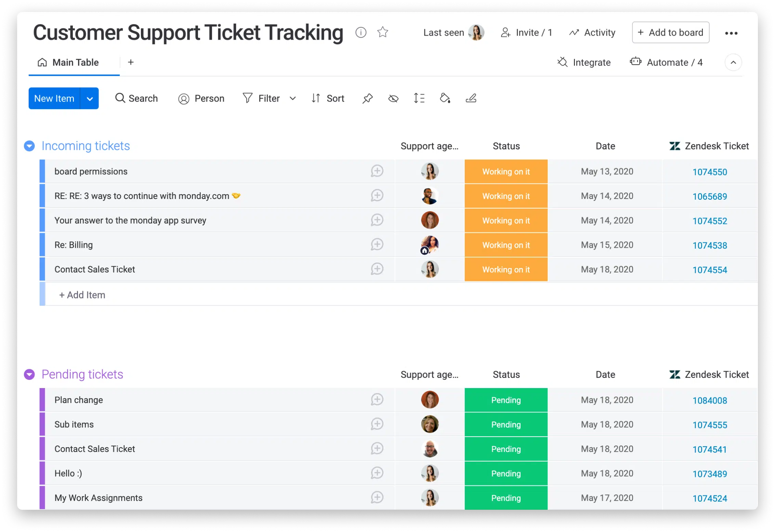
Task: Change status of board permissions row
Action: click(x=506, y=171)
